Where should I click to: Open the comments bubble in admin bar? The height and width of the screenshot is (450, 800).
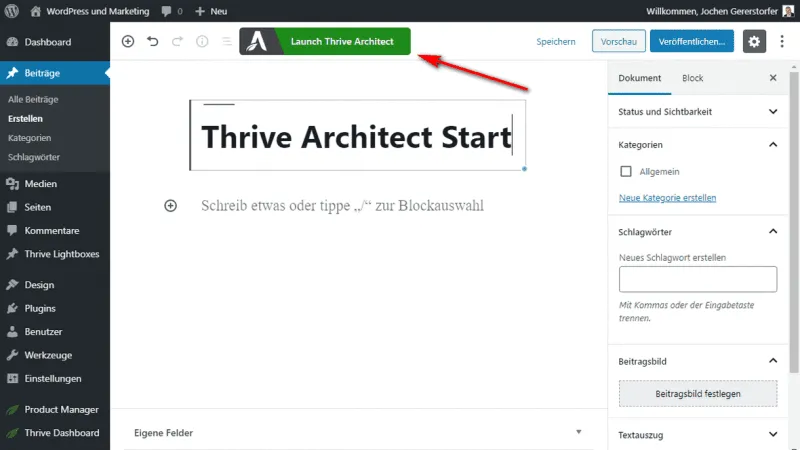(x=172, y=11)
